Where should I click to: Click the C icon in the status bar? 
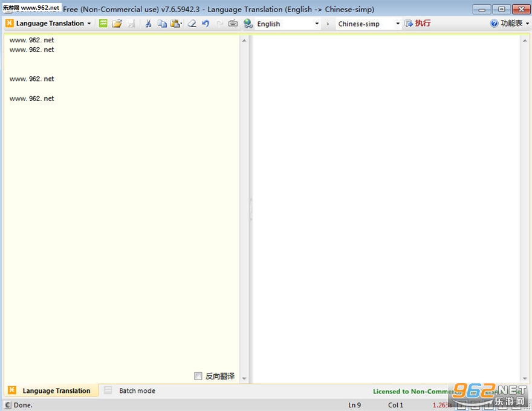coord(8,405)
